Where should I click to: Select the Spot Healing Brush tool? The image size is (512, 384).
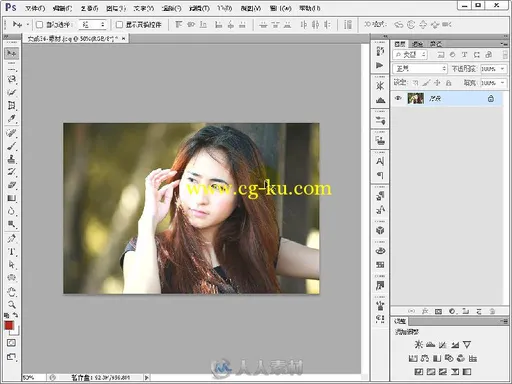[11, 133]
